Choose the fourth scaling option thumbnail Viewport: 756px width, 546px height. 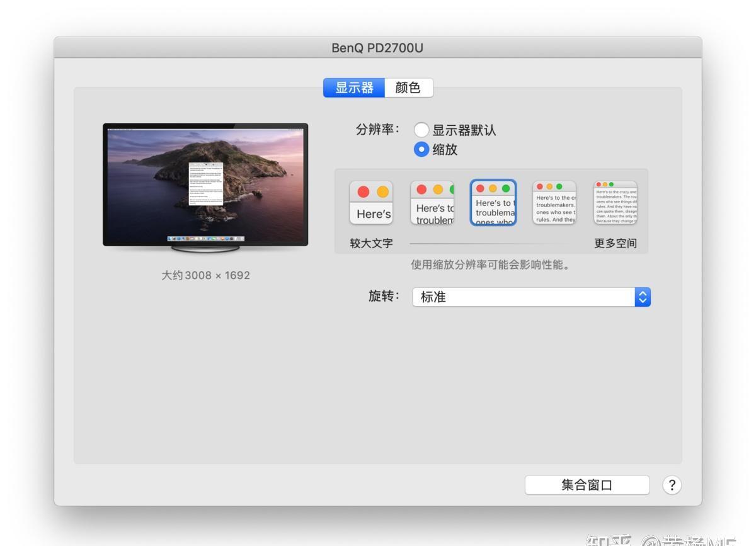(x=554, y=203)
